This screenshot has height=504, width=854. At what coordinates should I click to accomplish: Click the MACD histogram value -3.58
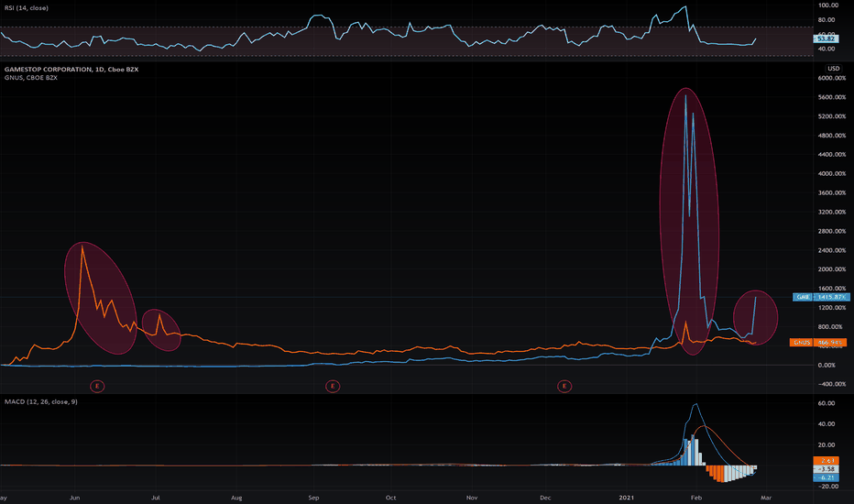pos(827,469)
